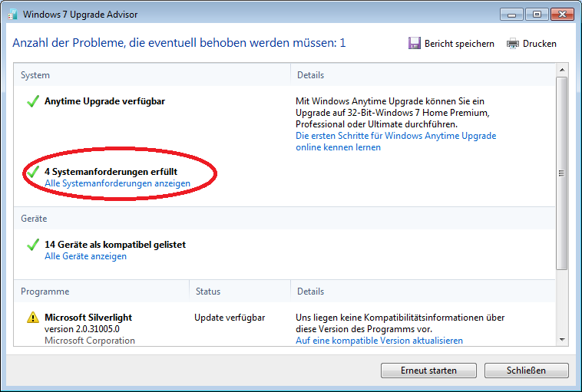Click Update verfügbar status text
This screenshot has height=392, width=582.
(x=230, y=318)
